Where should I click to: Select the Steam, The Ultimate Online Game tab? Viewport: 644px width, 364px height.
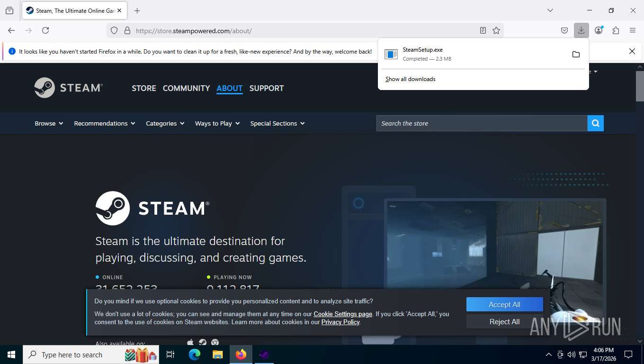pyautogui.click(x=74, y=10)
